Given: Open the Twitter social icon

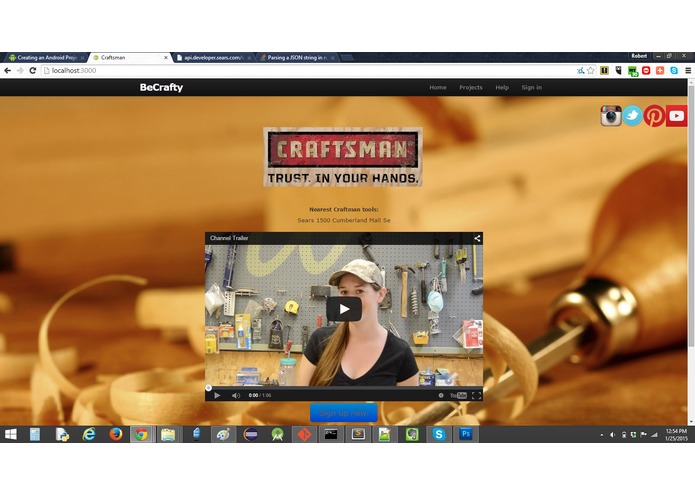Looking at the screenshot, I should pyautogui.click(x=633, y=116).
